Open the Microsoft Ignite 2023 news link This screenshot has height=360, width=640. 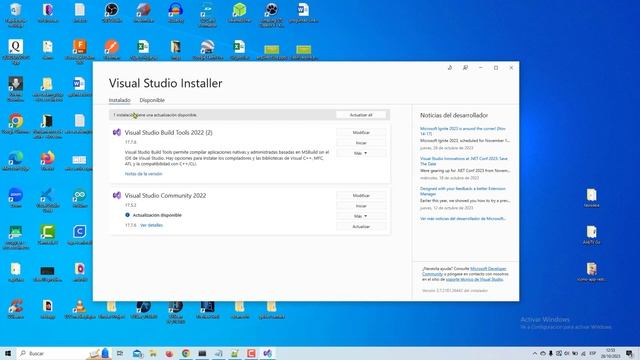pos(463,131)
